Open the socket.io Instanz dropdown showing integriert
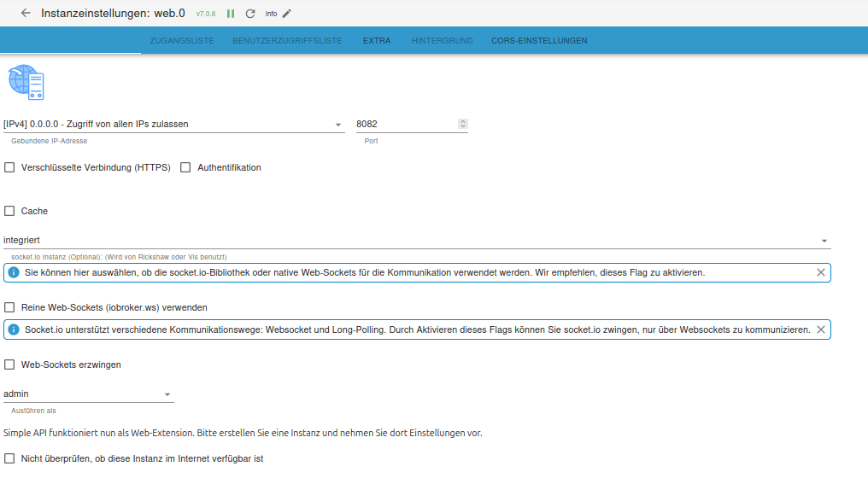Screen dimensions: 868x484 tap(417, 240)
